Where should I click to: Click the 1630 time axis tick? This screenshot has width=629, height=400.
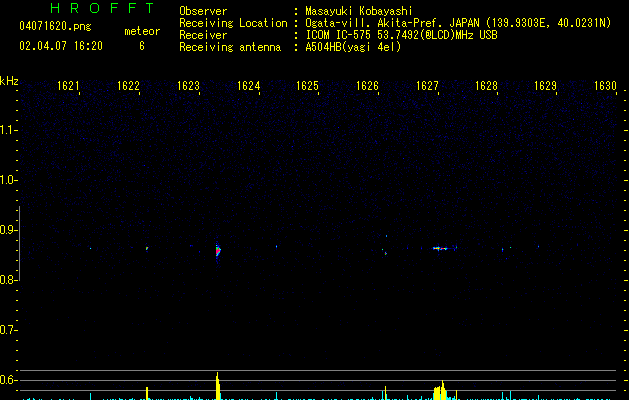(x=605, y=86)
